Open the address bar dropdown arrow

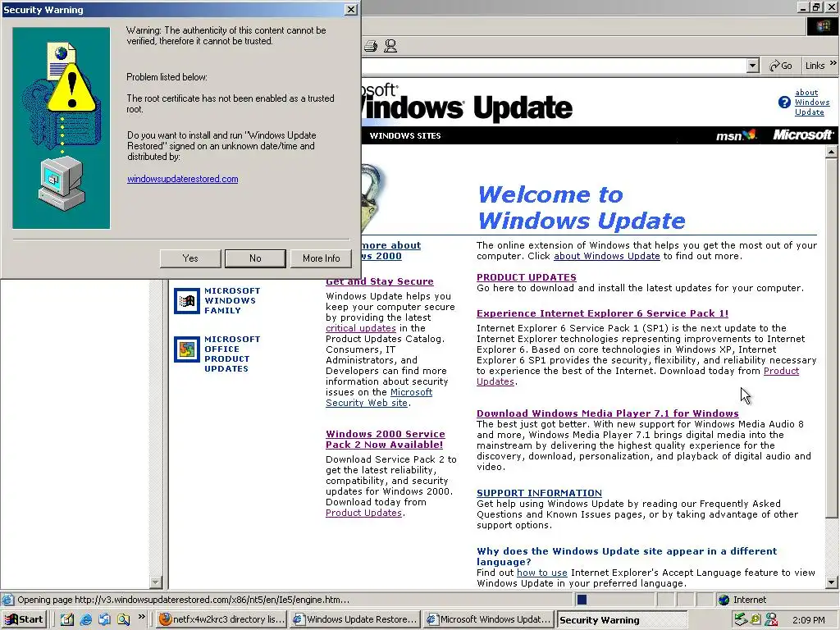[753, 66]
